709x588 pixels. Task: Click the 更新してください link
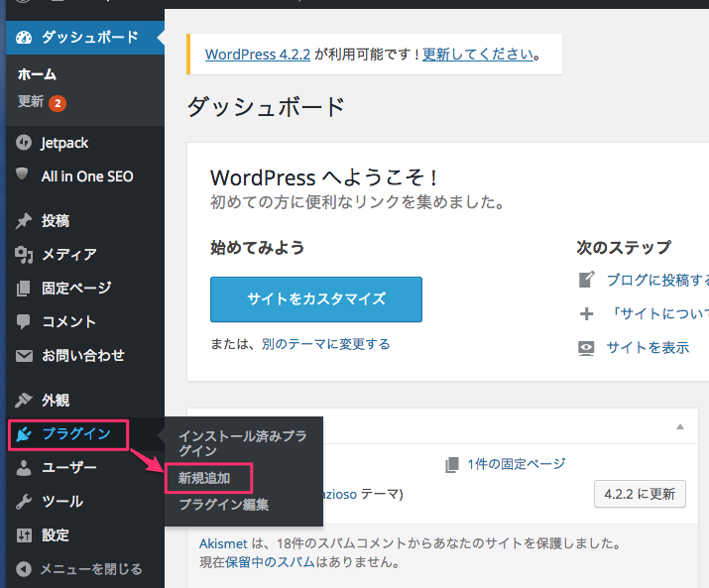pos(478,55)
